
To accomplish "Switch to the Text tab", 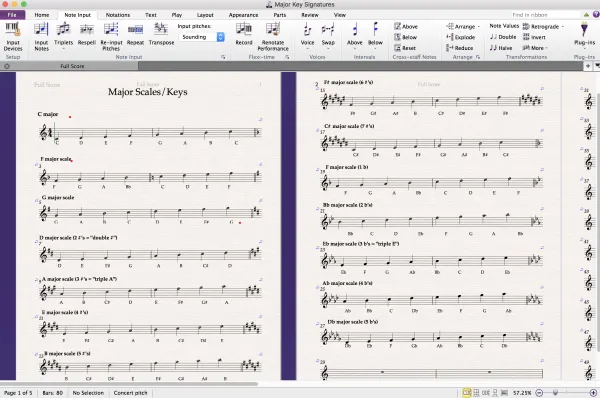I will [x=151, y=15].
